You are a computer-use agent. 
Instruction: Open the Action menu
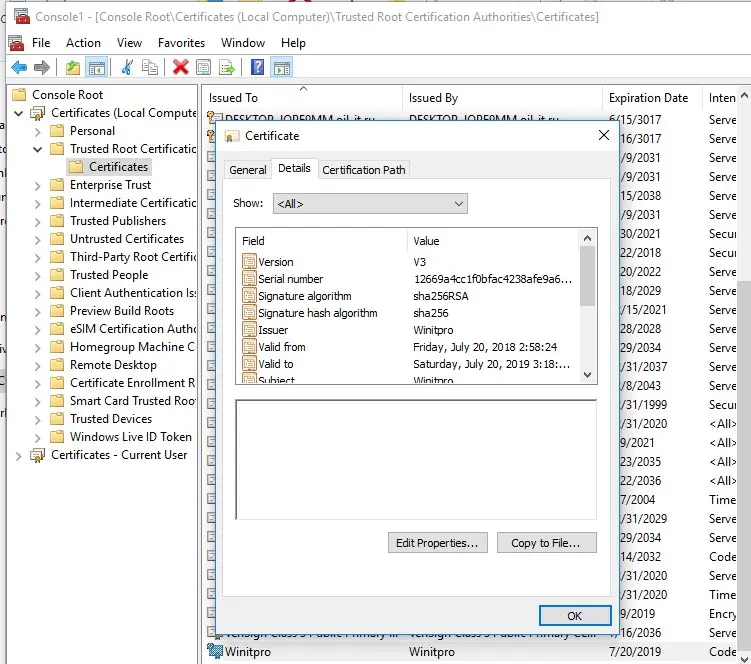coord(83,43)
